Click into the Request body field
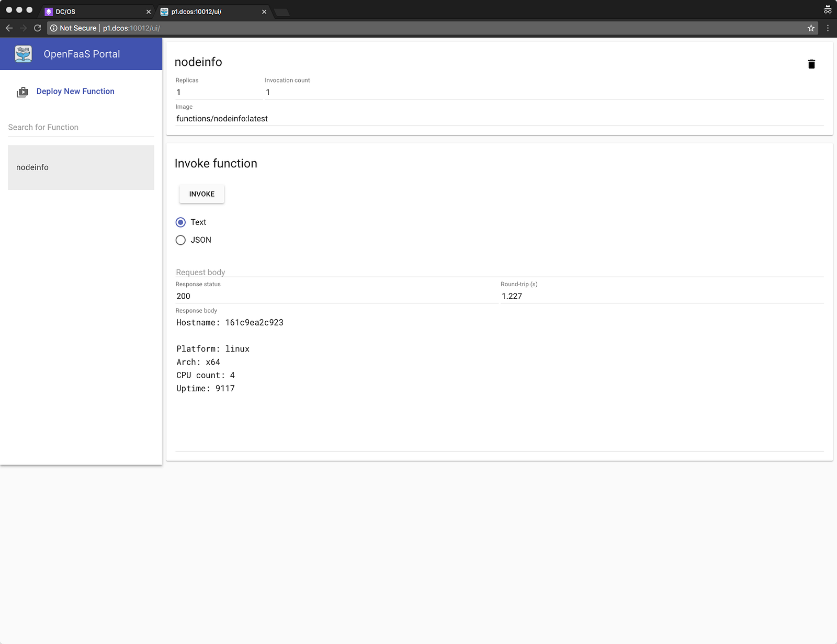Viewport: 837px width, 644px height. (x=500, y=272)
